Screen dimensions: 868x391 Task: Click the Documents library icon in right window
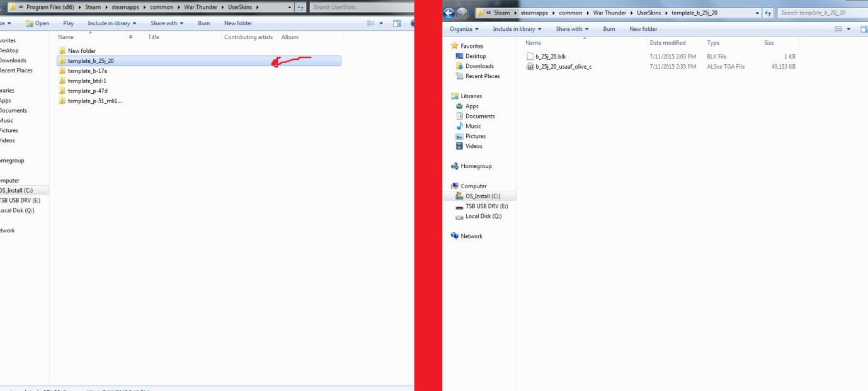coord(459,116)
